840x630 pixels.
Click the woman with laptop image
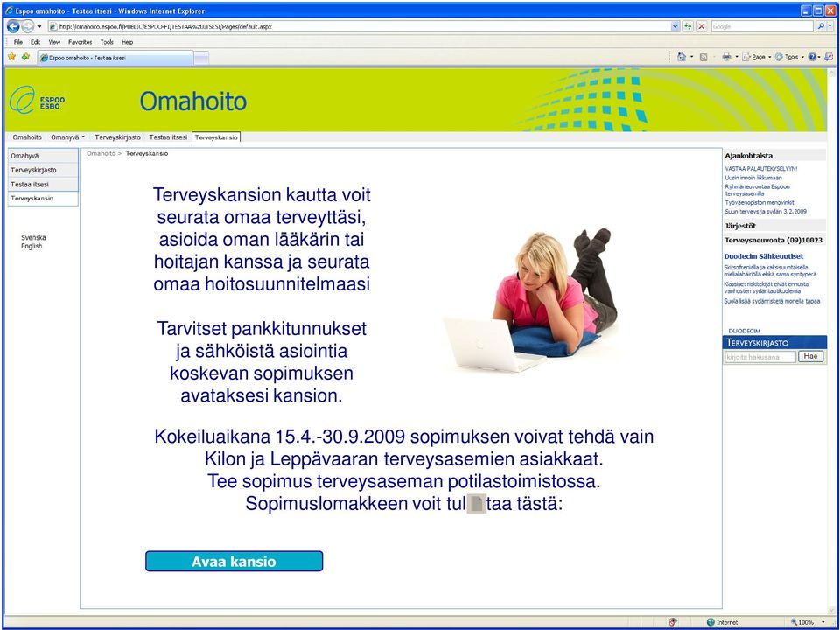(530, 299)
